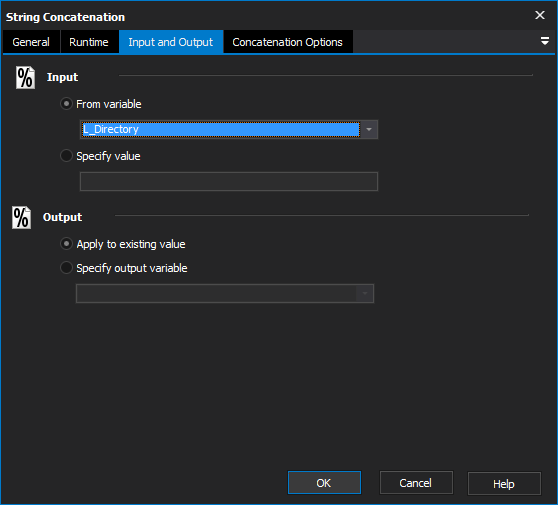Expand the L_Directory variable dropdown arrow

pos(369,130)
